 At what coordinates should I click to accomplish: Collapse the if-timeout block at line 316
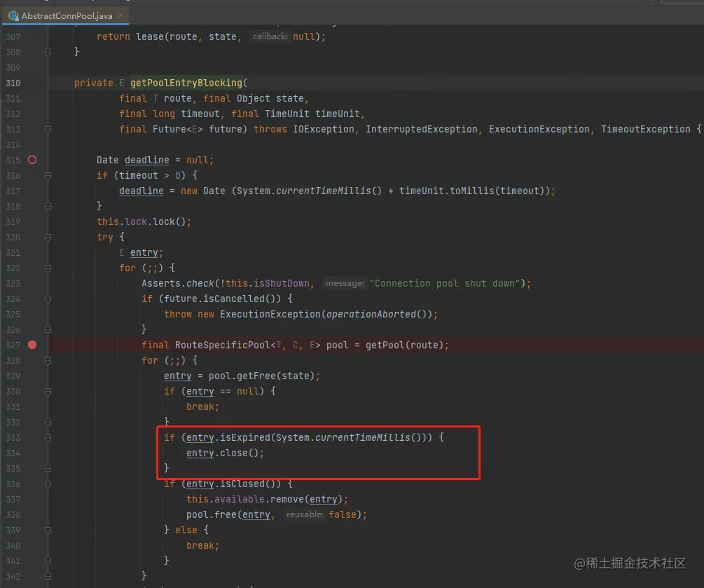pyautogui.click(x=48, y=176)
